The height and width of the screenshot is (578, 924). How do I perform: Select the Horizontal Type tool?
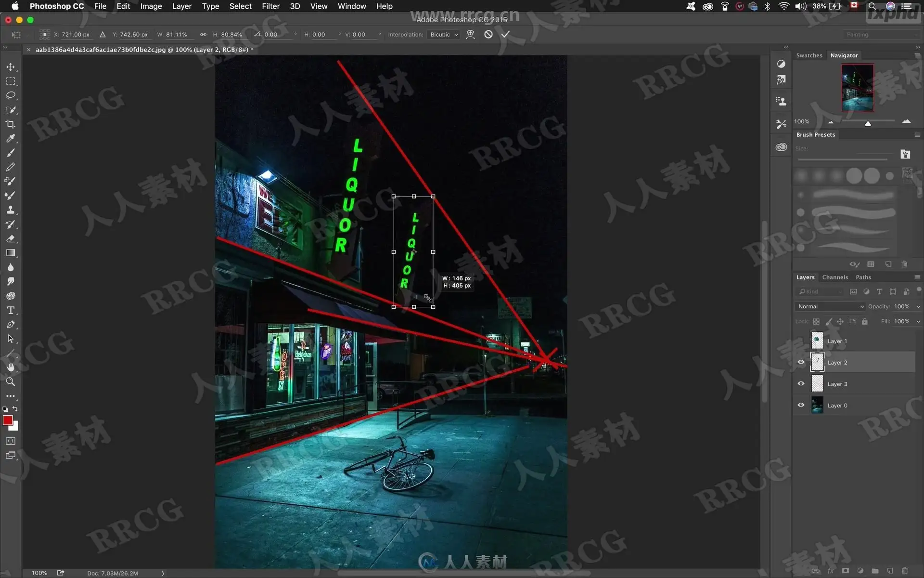[x=10, y=310]
